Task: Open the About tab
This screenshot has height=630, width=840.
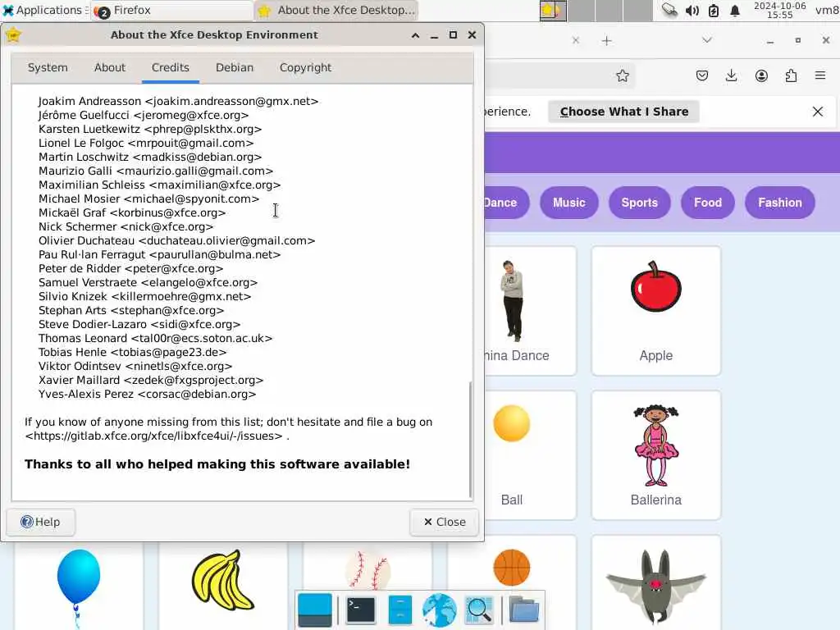Action: click(110, 67)
